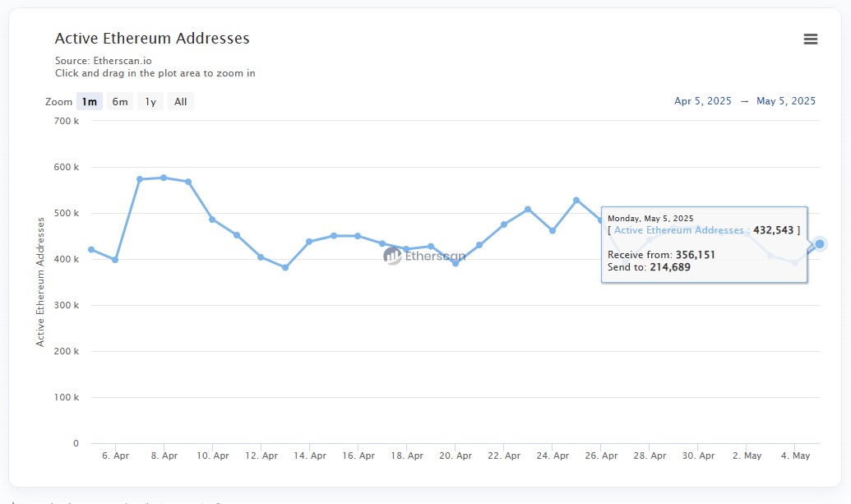The width and height of the screenshot is (851, 504).
Task: Click the Apr 20 data point
Action: 456,263
